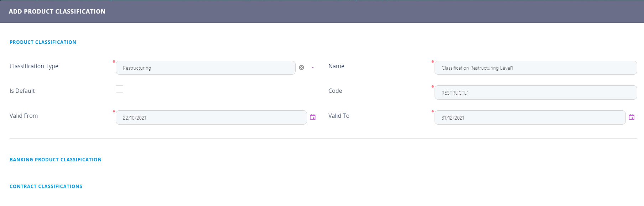Click the Classification Type label
The width and height of the screenshot is (644, 206).
click(x=34, y=66)
